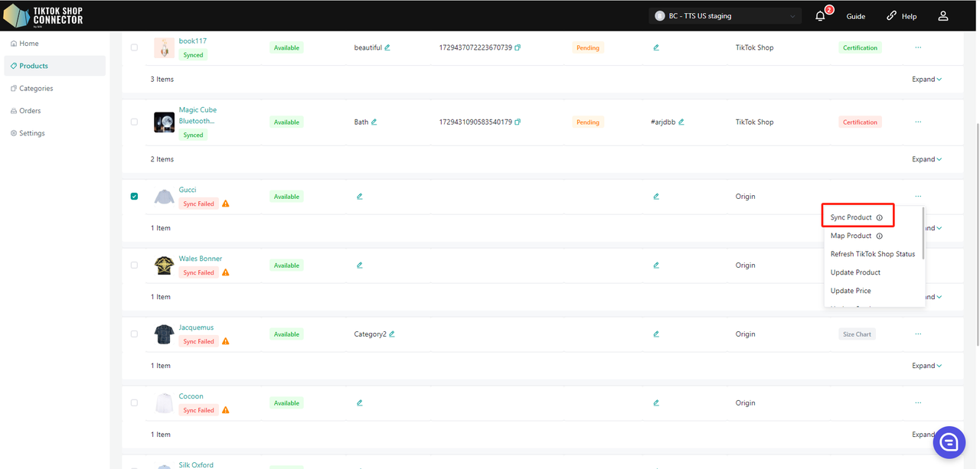Image resolution: width=980 pixels, height=469 pixels.
Task: Uncheck the Gucci row checkbox
Action: (134, 197)
